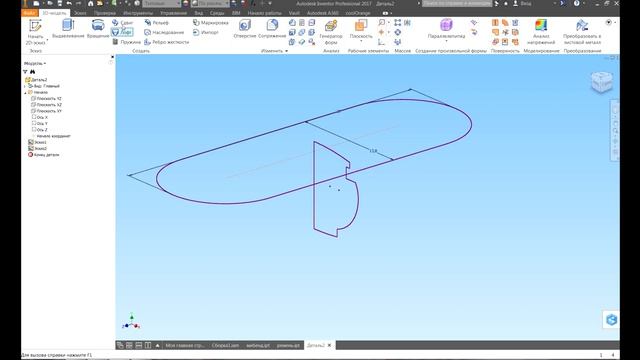Open the Shape Generator (Генератор форм)
Viewport: 640px width, 360px height.
coord(331,31)
